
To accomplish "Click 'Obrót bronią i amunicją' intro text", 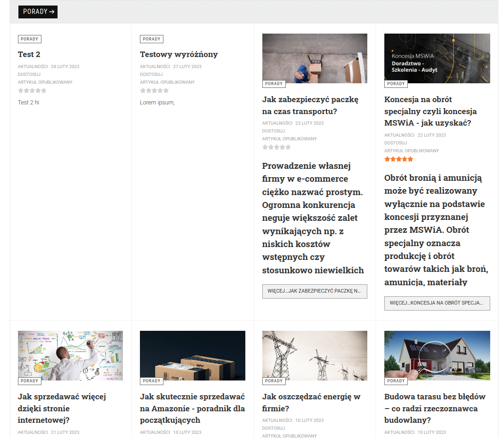I will click(x=436, y=230).
